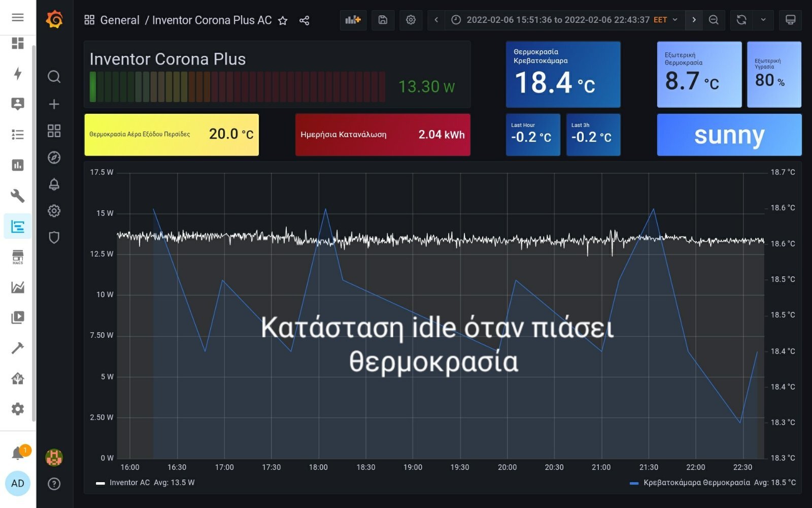
Task: Click the sunny weather status panel
Action: click(x=729, y=135)
